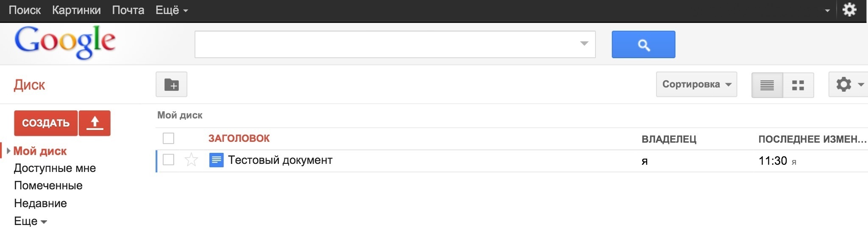Switch to grid view icon
This screenshot has height=242, width=868.
(x=798, y=85)
